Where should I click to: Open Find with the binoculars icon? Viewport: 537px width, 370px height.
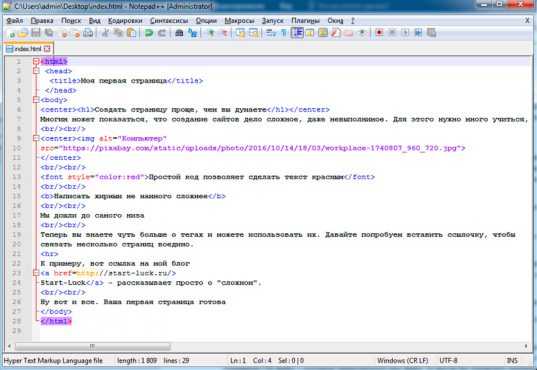pos(179,33)
